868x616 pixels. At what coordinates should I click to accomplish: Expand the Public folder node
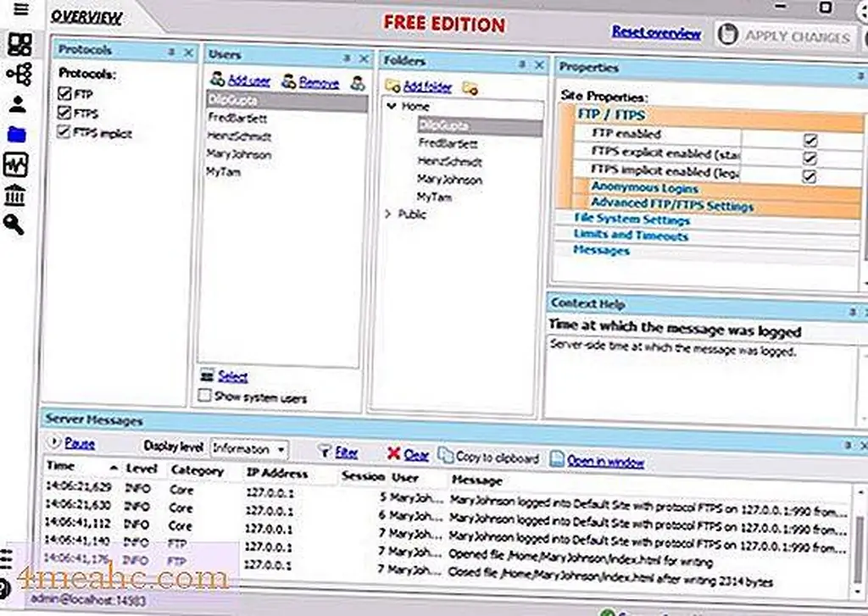[x=389, y=214]
